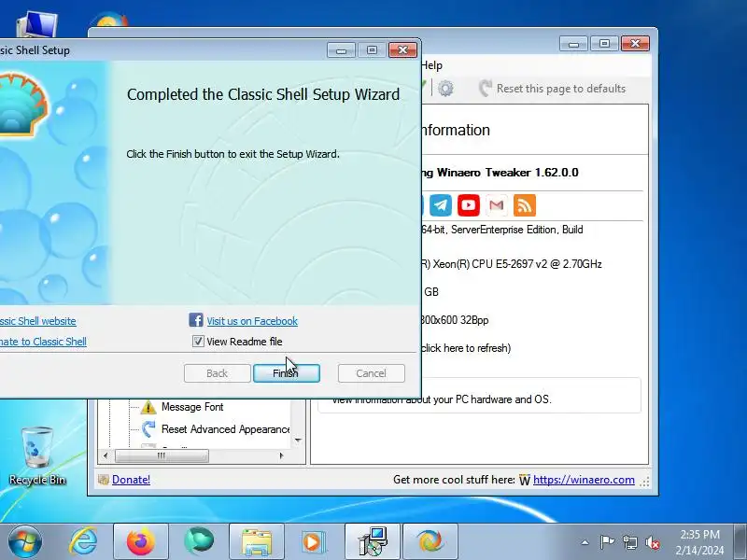The image size is (747, 560).
Task: Click the disabled Back button
Action: tap(218, 373)
